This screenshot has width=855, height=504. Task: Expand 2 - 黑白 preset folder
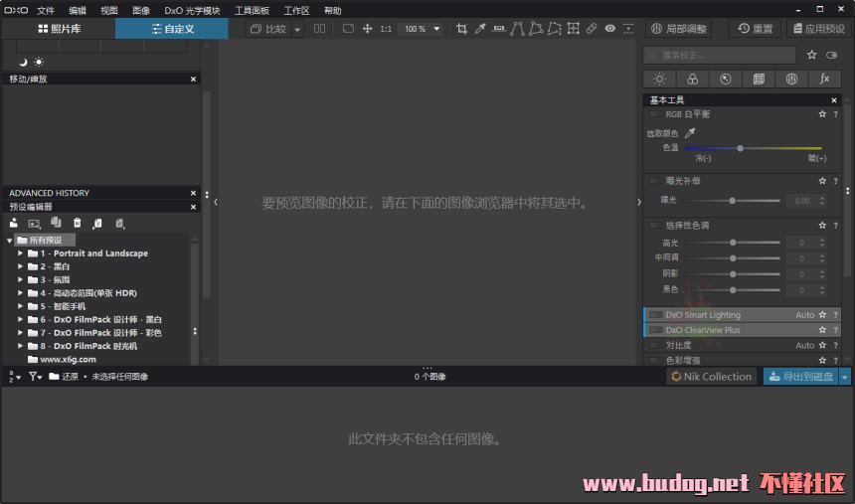pyautogui.click(x=20, y=266)
